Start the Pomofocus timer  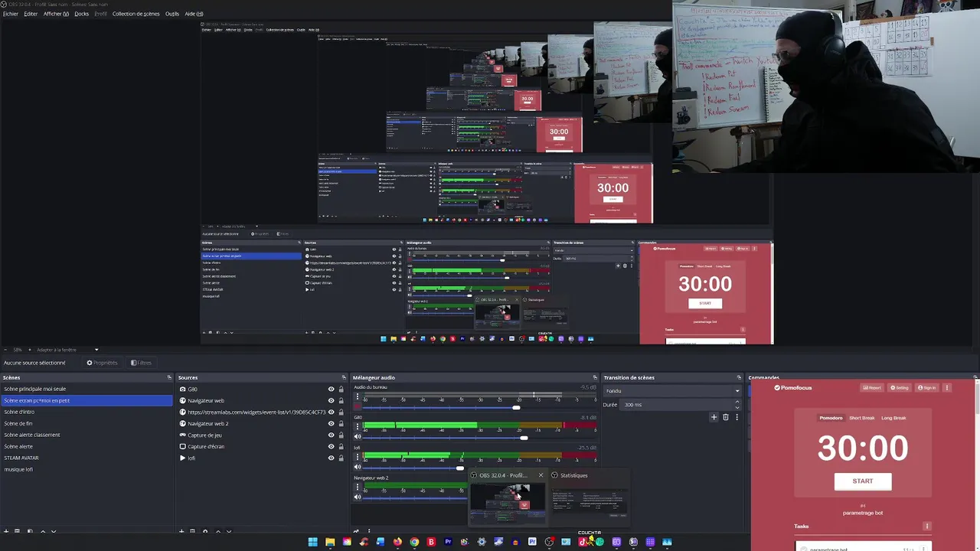coord(863,481)
